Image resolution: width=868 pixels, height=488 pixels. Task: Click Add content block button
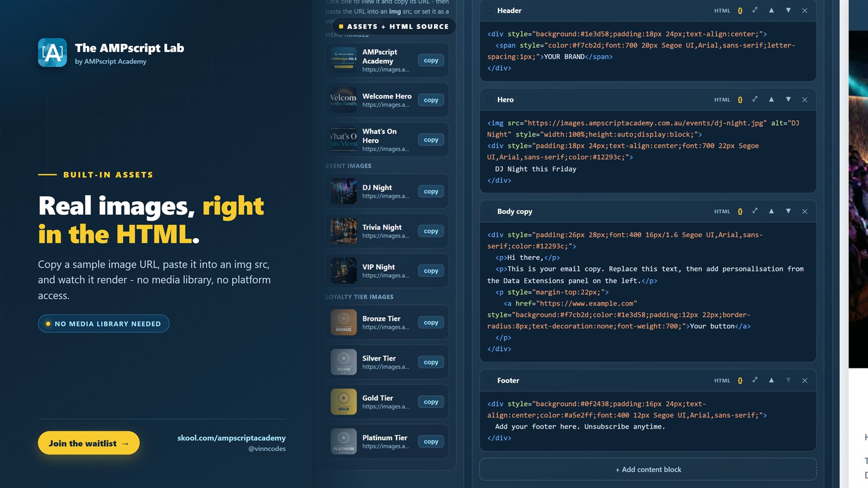tap(648, 470)
